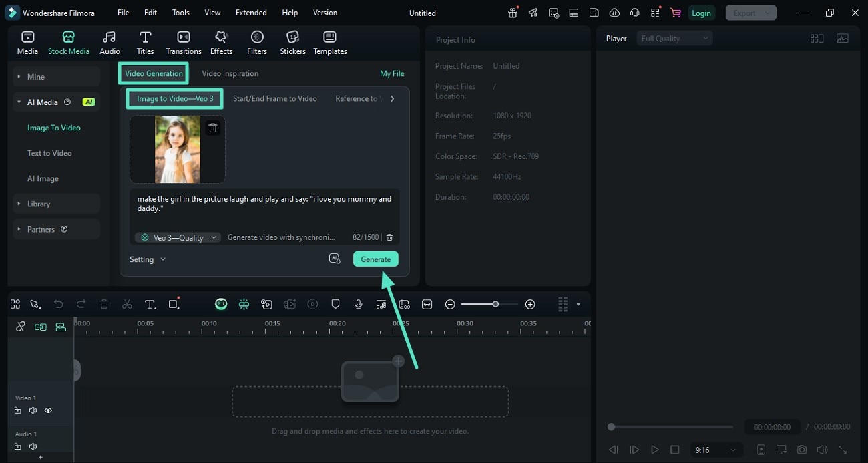This screenshot has height=463, width=868.
Task: Zoom out timeline with minus icon
Action: pos(450,304)
